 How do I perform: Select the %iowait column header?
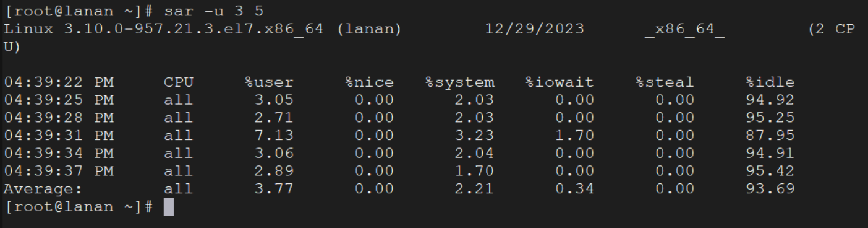coord(560,82)
